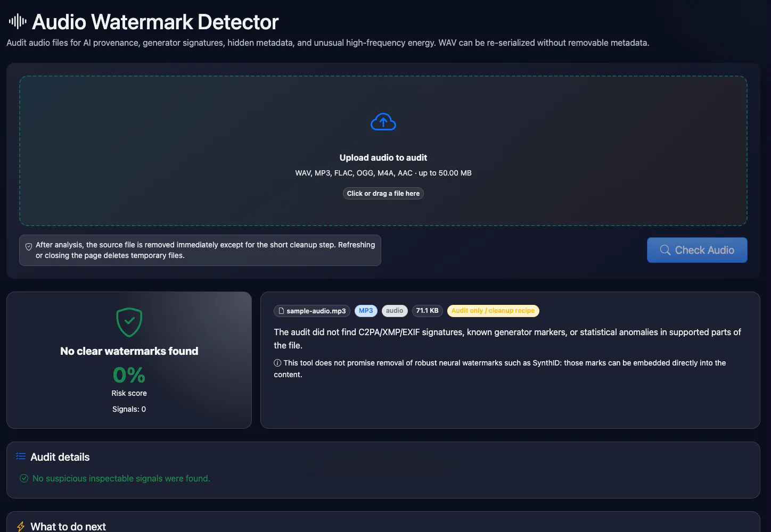Click the info icon before SynthID note
Viewport: 771px width, 532px height.
coord(277,363)
